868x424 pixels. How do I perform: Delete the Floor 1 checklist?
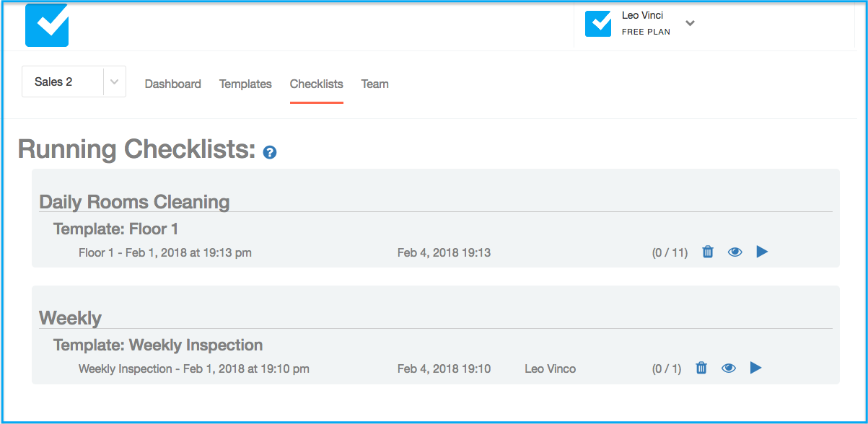point(708,252)
